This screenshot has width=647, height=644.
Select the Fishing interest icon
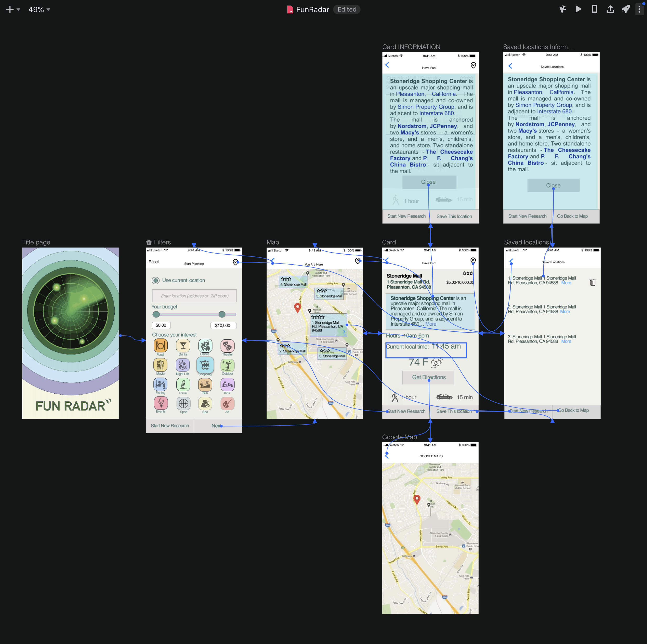(x=160, y=384)
